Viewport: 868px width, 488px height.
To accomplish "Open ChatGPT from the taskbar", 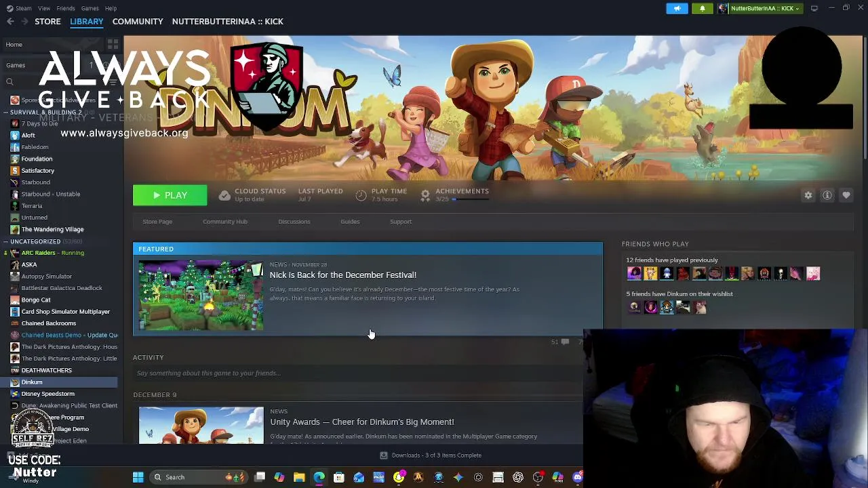I will point(518,477).
